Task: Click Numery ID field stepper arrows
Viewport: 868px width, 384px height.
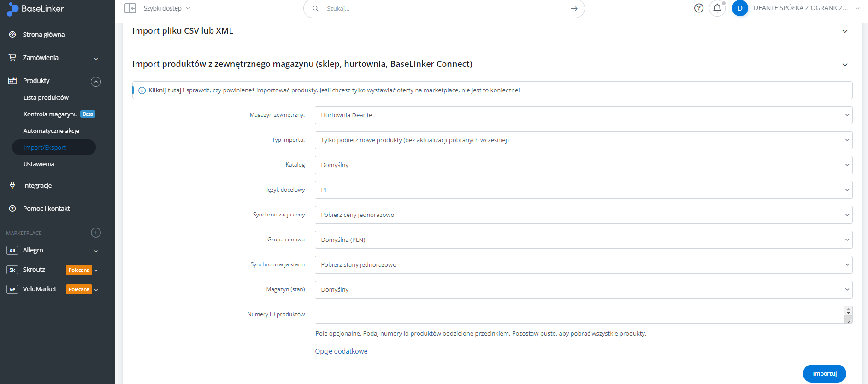Action: point(848,311)
